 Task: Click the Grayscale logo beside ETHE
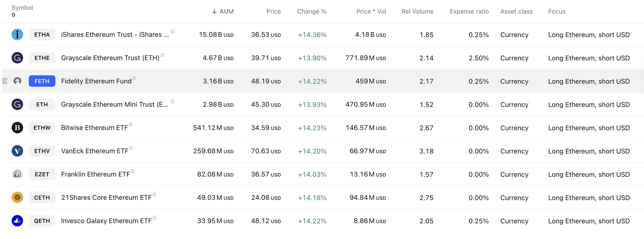tap(17, 58)
